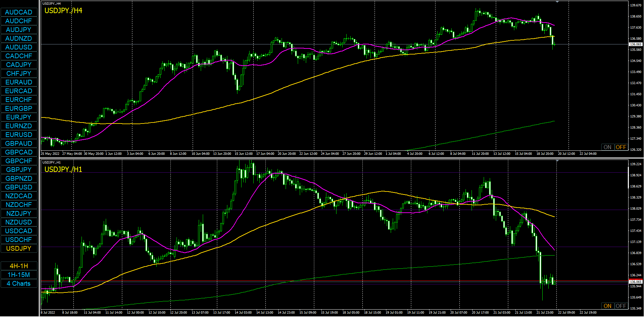Switch to EURNZD
The image size is (644, 317).
(x=19, y=126)
